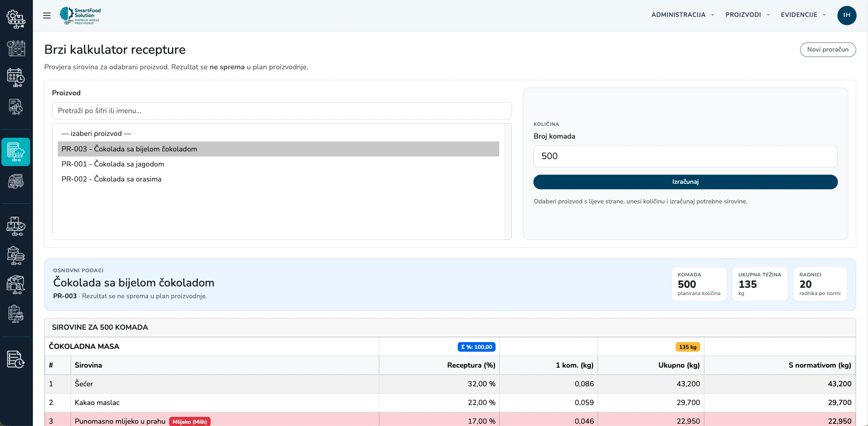868x426 pixels.
Task: Expand the ADMINISTRACIJA dropdown menu
Action: (682, 15)
